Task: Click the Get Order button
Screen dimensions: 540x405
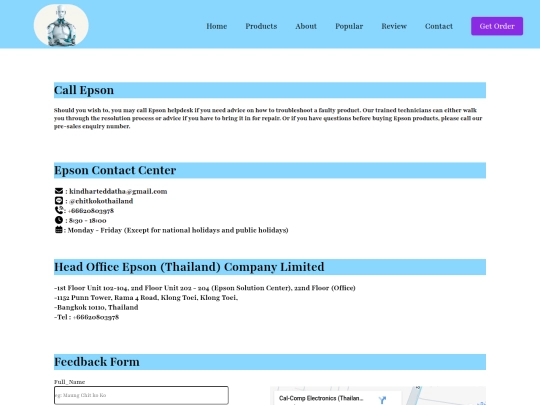Action: (497, 26)
